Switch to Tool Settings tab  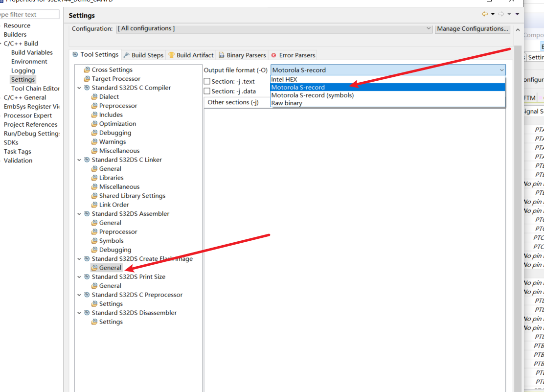pos(95,54)
